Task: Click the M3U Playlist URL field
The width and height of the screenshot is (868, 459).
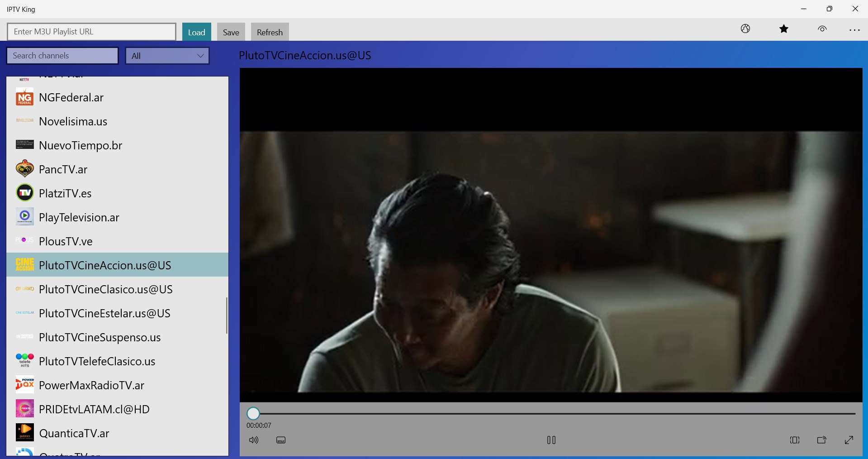Action: pyautogui.click(x=90, y=32)
